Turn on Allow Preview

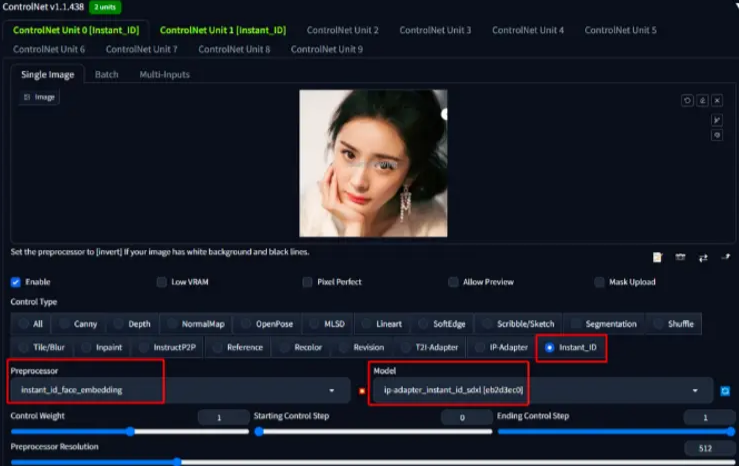(453, 282)
